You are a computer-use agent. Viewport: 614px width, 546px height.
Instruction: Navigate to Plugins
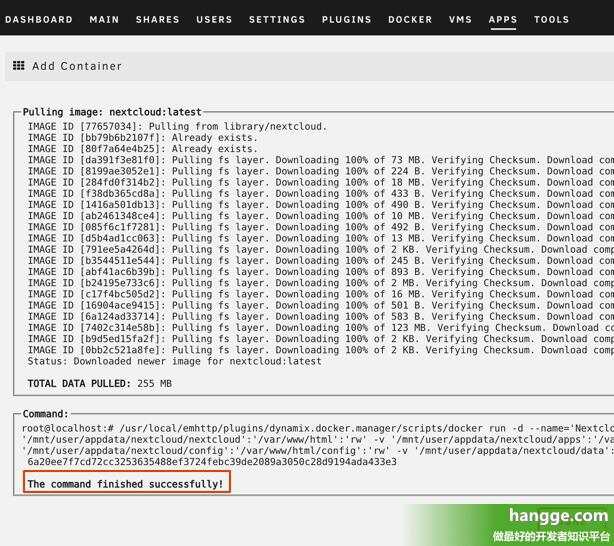point(346,19)
